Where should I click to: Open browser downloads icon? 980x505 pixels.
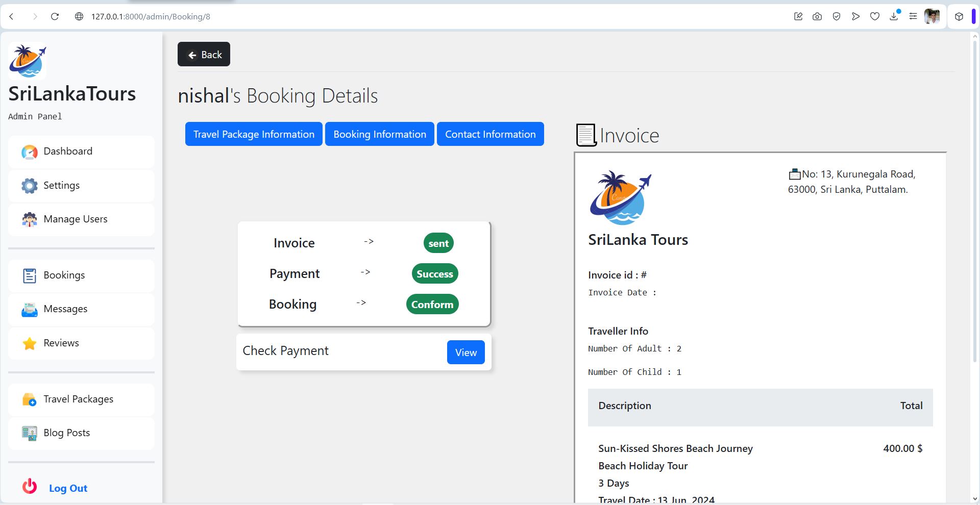[894, 16]
